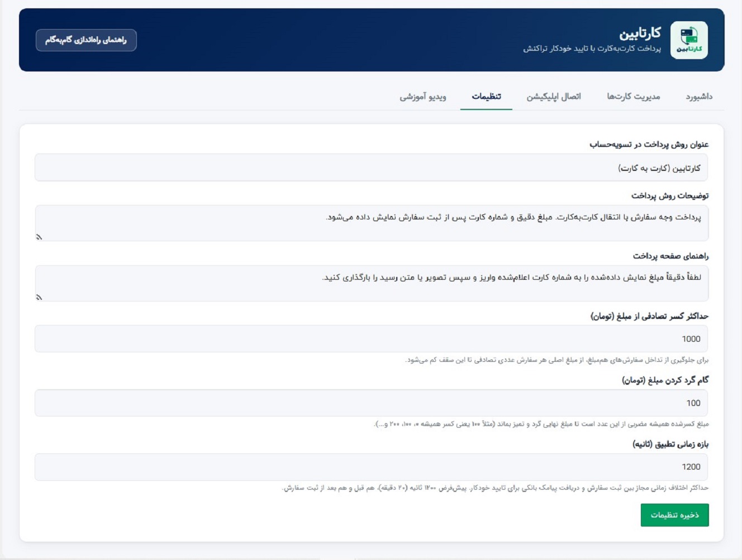This screenshot has width=742, height=560.
Task: Click the Kartabin logo icon
Action: [689, 40]
